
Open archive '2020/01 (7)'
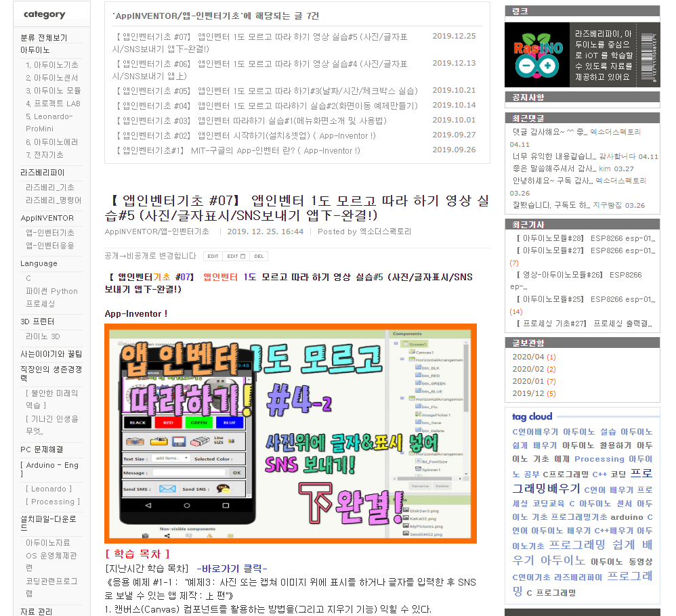point(534,381)
